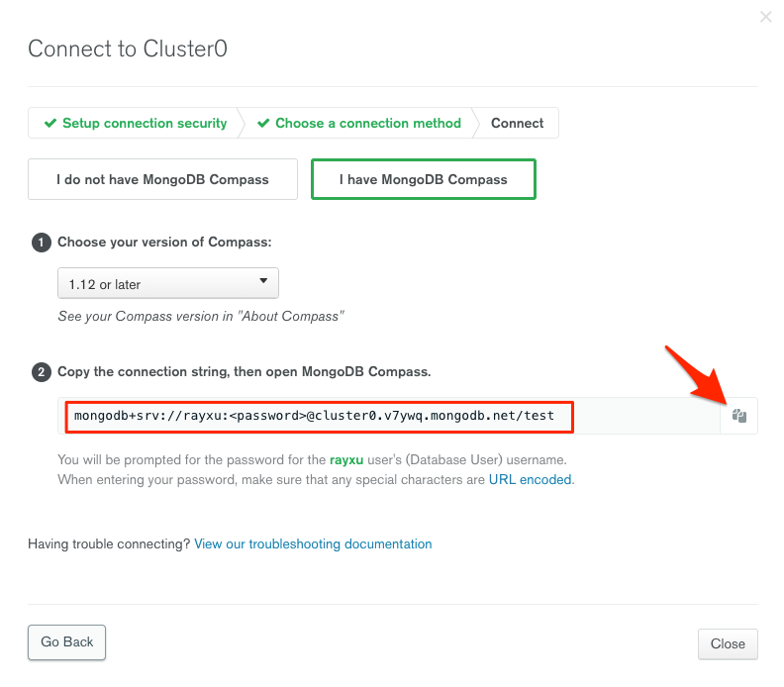The height and width of the screenshot is (687, 784).
Task: Click the checkmark beside Choose a connection method
Action: [x=263, y=124]
